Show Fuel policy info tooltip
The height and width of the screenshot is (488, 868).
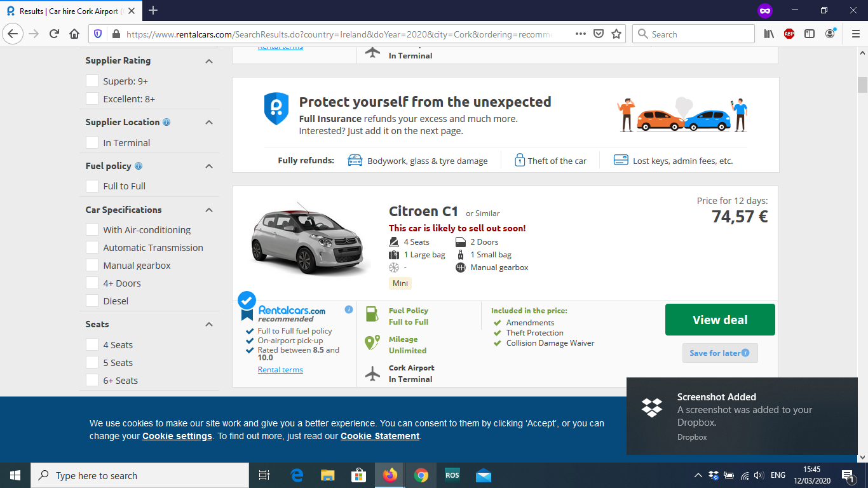[139, 166]
